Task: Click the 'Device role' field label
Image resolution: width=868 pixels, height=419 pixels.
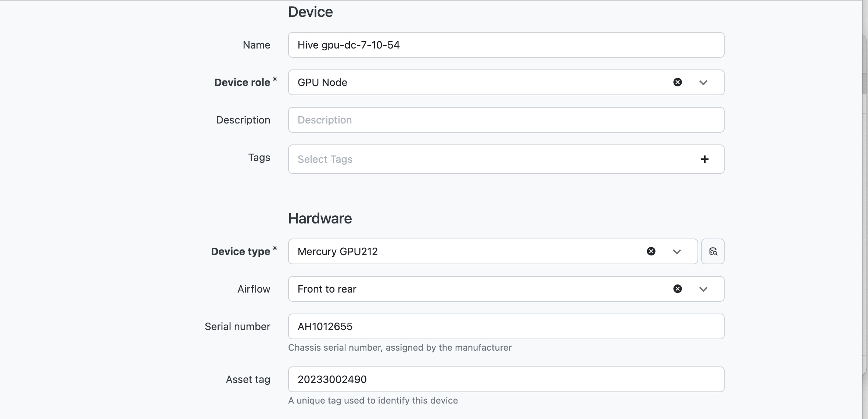Action: 242,82
